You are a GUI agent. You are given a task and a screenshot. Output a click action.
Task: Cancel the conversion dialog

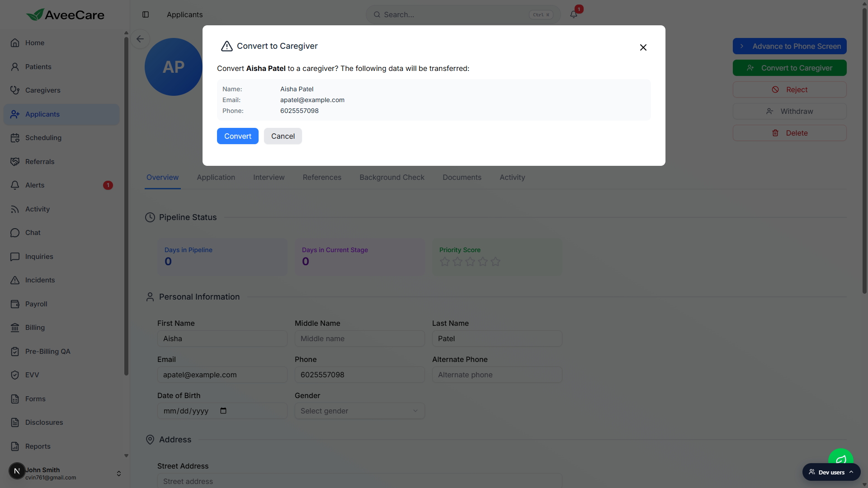point(283,136)
